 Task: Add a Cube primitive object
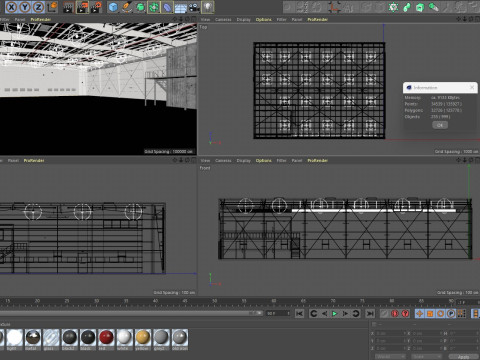point(113,7)
